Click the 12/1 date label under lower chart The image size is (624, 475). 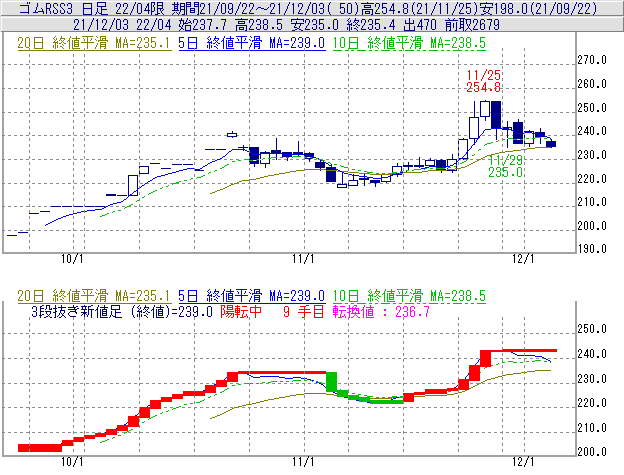[523, 462]
